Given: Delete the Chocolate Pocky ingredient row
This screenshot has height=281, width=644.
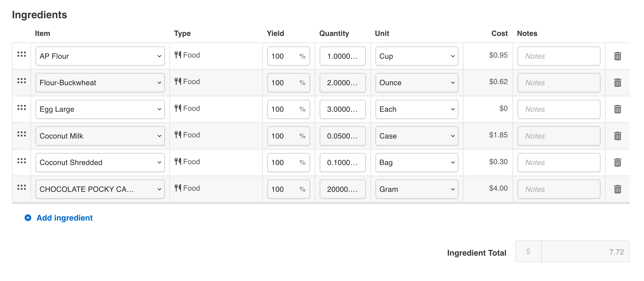Looking at the screenshot, I should pyautogui.click(x=617, y=189).
